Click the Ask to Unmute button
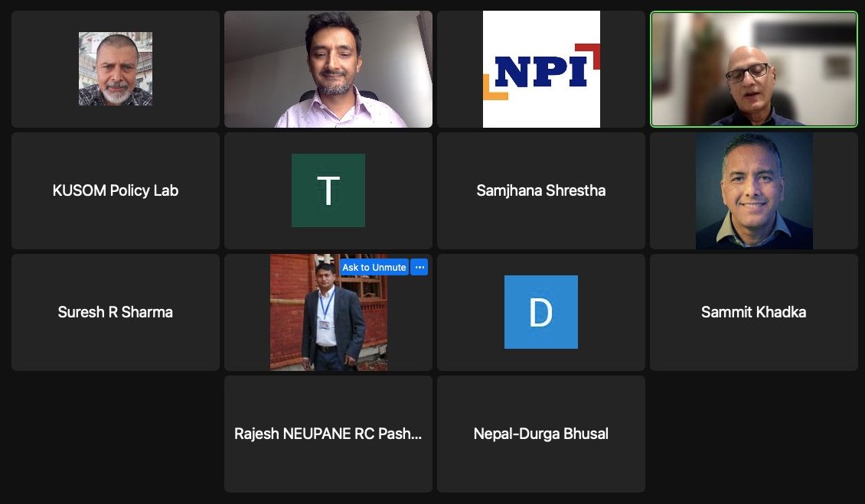Viewport: 865px width, 504px height. tap(374, 268)
